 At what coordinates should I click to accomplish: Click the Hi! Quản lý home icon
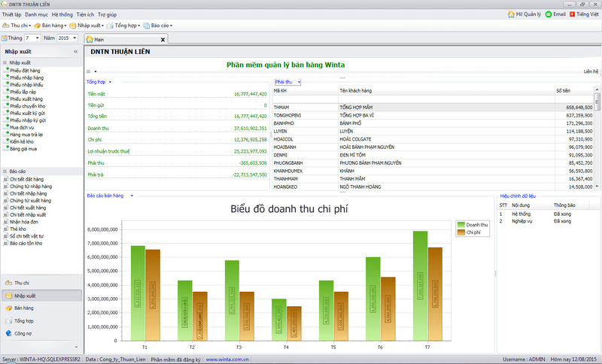pyautogui.click(x=511, y=14)
